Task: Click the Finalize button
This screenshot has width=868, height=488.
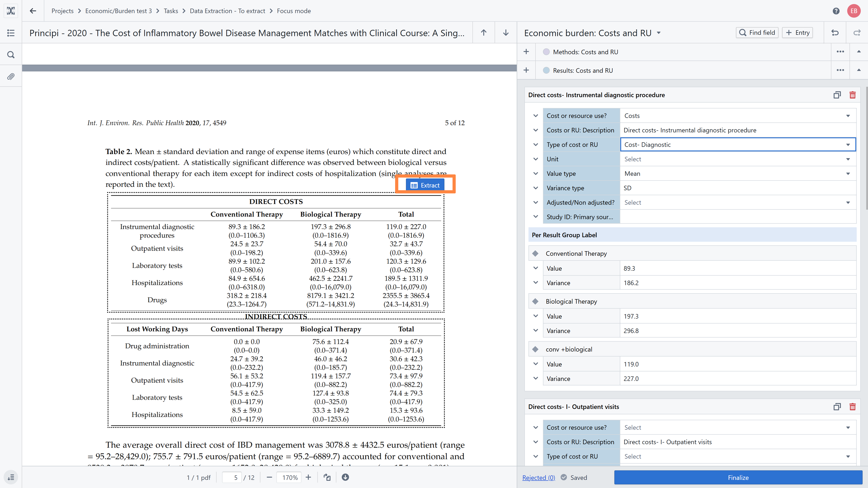Action: point(738,477)
